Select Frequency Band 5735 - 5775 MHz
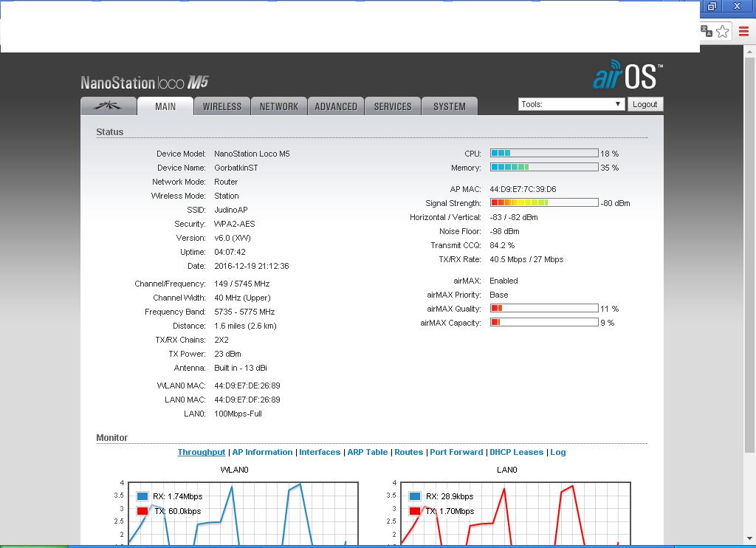 [x=244, y=312]
